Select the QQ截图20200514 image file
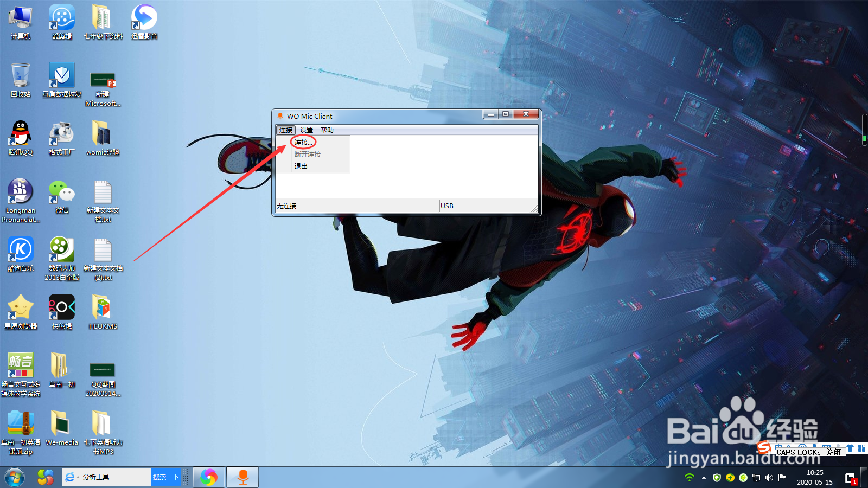Screen dimensions: 868x488 (x=103, y=380)
